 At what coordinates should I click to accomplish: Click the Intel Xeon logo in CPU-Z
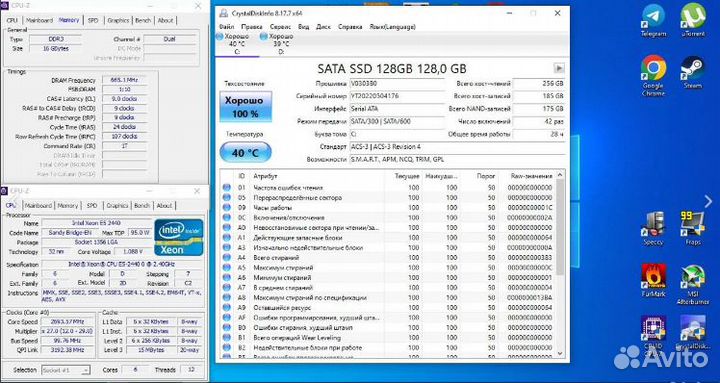click(x=179, y=237)
